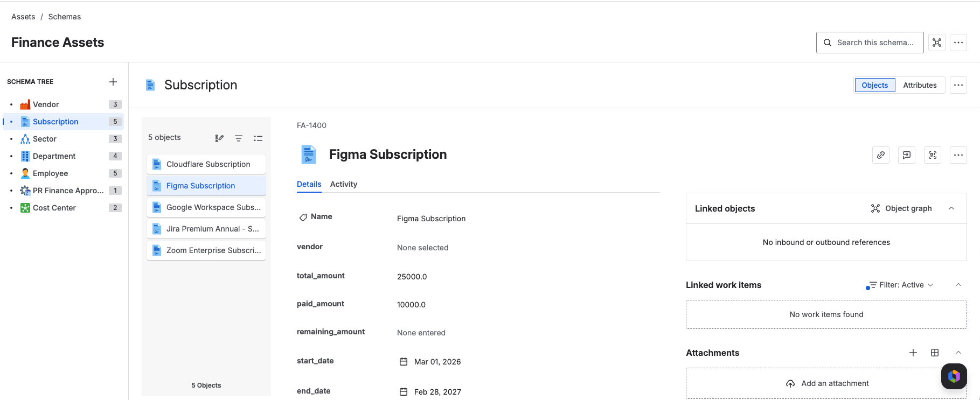Toggle the object list view icon

pyautogui.click(x=258, y=138)
